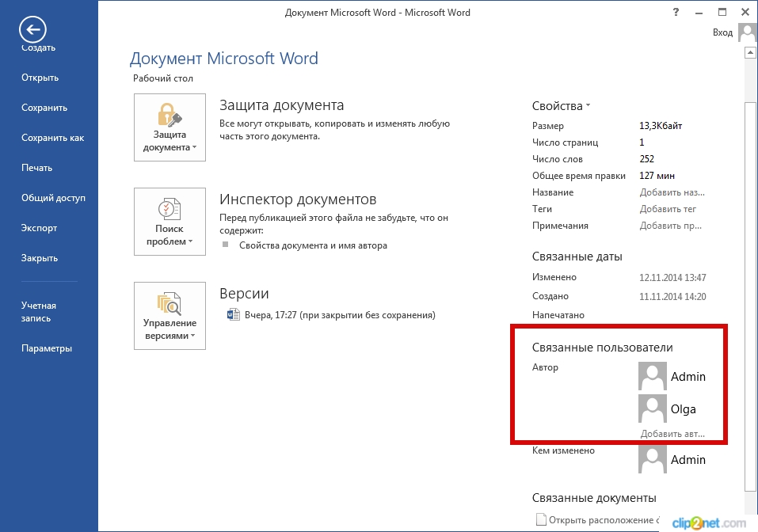The height and width of the screenshot is (532, 758).
Task: Click Открыть расположение файла link
Action: tap(604, 520)
